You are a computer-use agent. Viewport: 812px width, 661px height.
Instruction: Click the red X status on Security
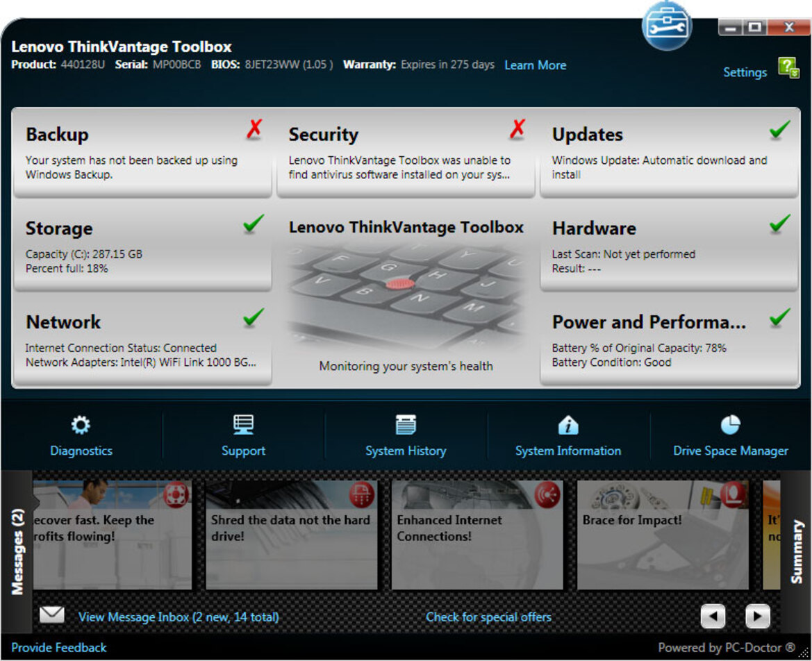pos(517,129)
